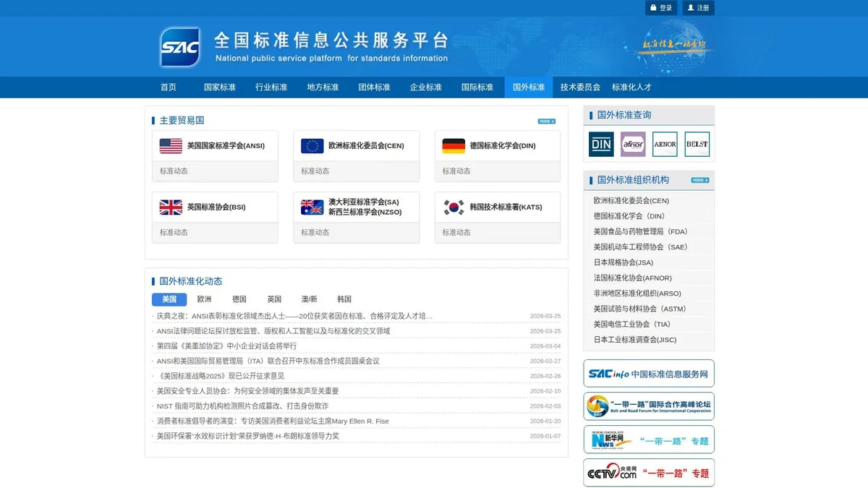The height and width of the screenshot is (488, 868).
Task: Open 新华网 一带一路专题 banner
Action: click(x=649, y=440)
